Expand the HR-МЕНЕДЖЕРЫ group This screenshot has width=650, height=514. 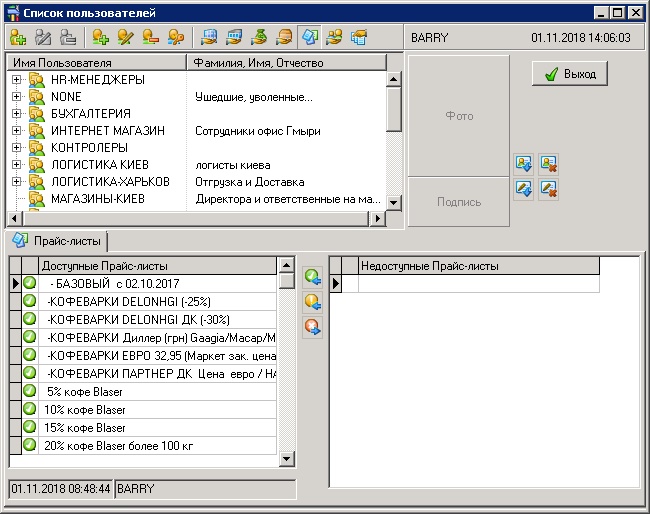(17, 80)
